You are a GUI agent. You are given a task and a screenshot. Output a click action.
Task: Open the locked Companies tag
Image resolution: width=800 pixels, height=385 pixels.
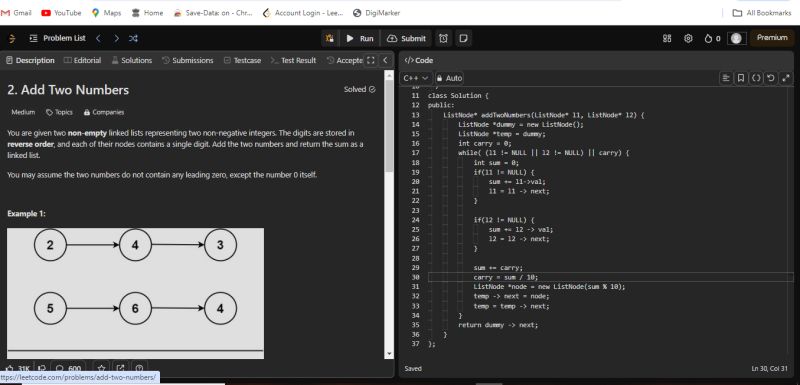[x=104, y=112]
